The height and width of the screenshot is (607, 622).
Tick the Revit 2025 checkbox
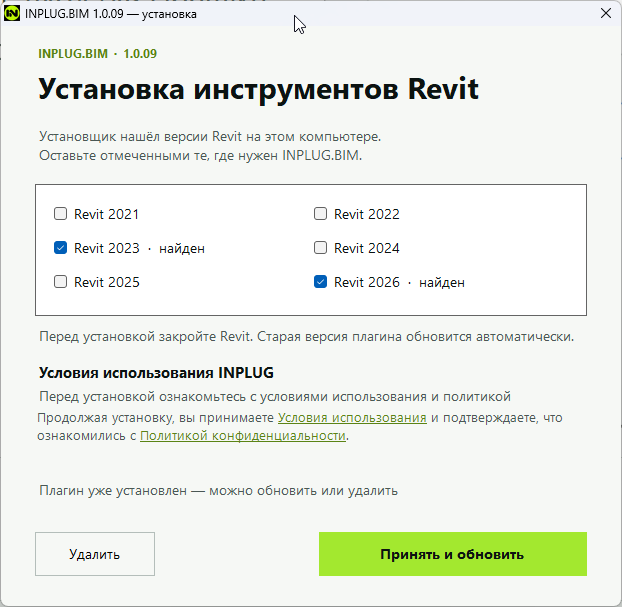click(x=60, y=282)
